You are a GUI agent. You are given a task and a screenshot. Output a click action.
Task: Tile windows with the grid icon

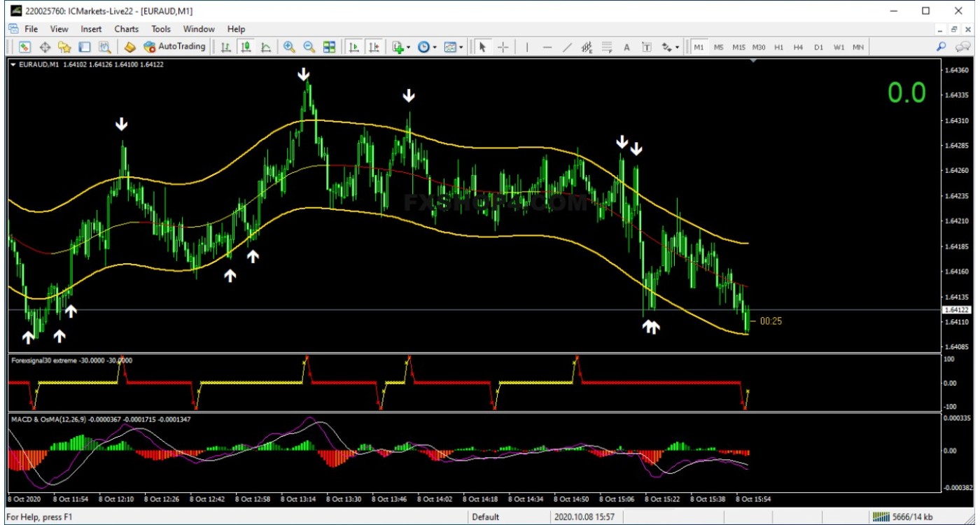tap(329, 47)
